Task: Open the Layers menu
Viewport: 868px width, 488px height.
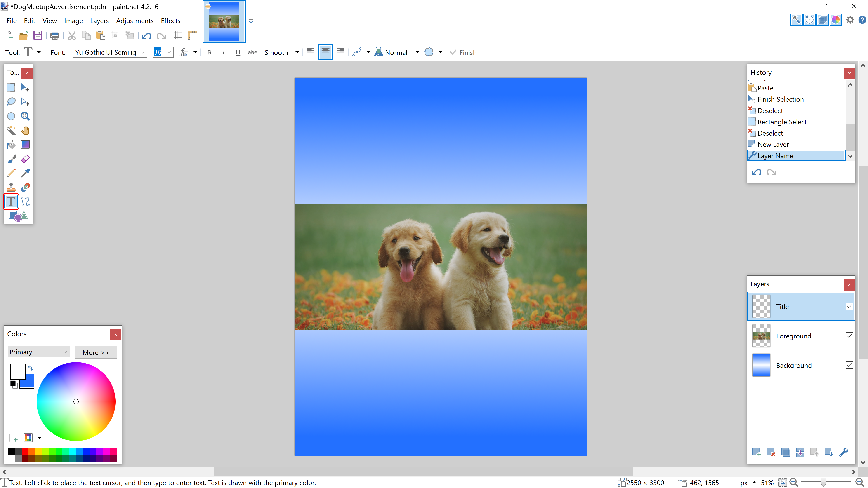Action: (99, 21)
